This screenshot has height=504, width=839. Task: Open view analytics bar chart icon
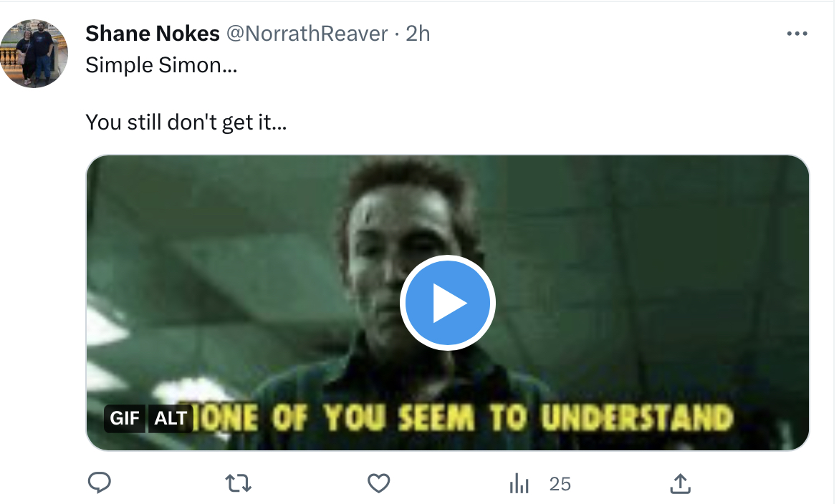(x=519, y=483)
